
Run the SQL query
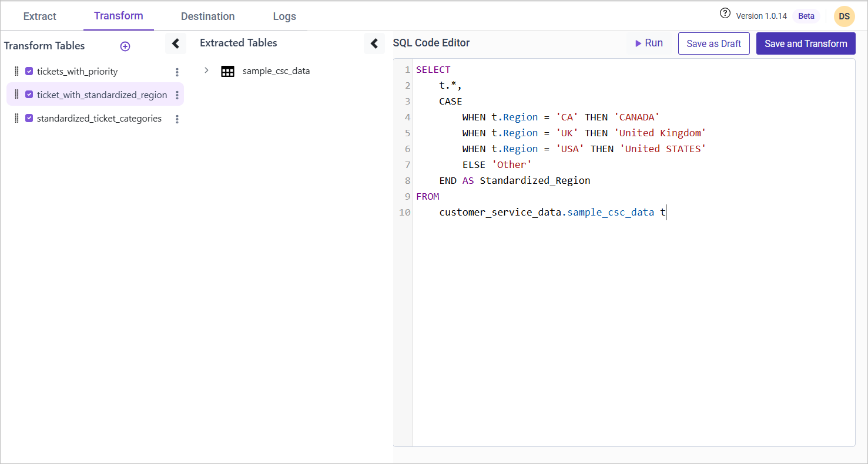649,43
